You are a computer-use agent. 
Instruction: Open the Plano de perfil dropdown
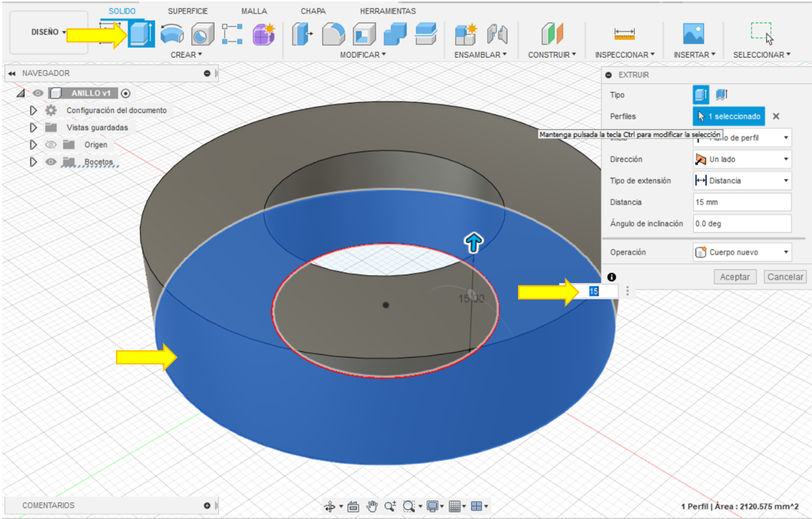742,138
